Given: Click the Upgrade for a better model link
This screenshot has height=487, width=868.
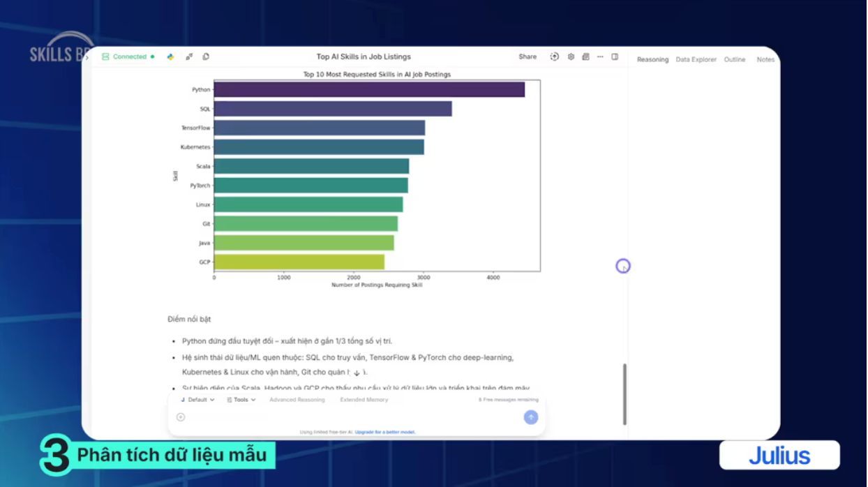Looking at the screenshot, I should coord(384,432).
